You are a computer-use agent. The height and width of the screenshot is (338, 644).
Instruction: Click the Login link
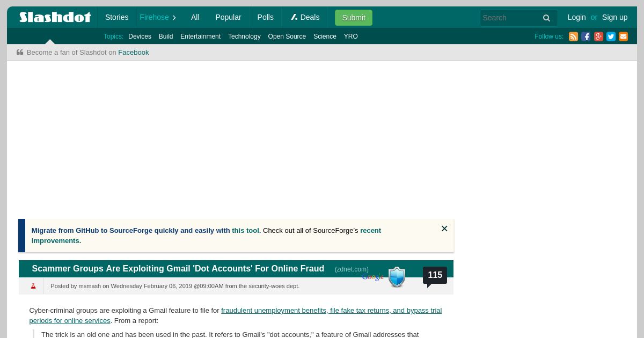tap(576, 17)
